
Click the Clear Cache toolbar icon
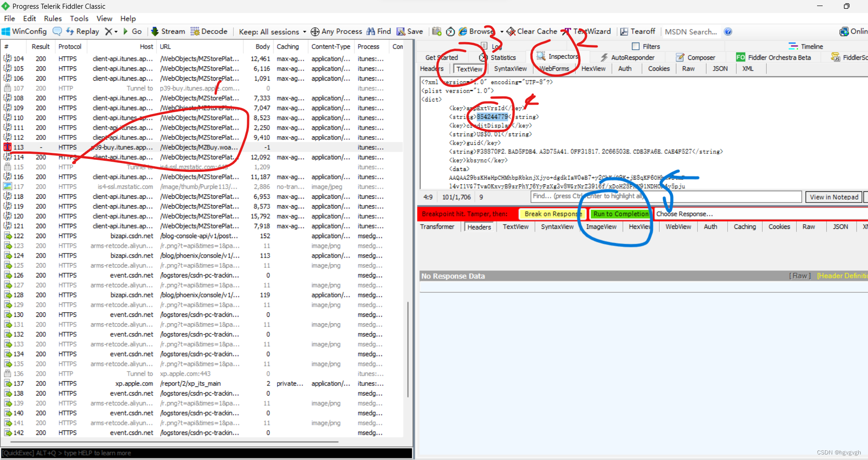pos(511,32)
